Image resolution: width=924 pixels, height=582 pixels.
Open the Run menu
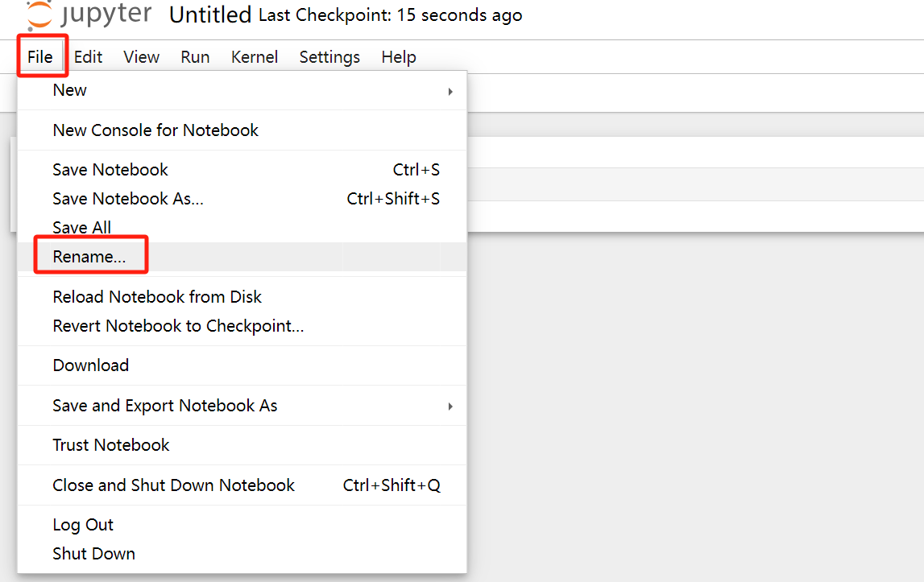(x=195, y=57)
